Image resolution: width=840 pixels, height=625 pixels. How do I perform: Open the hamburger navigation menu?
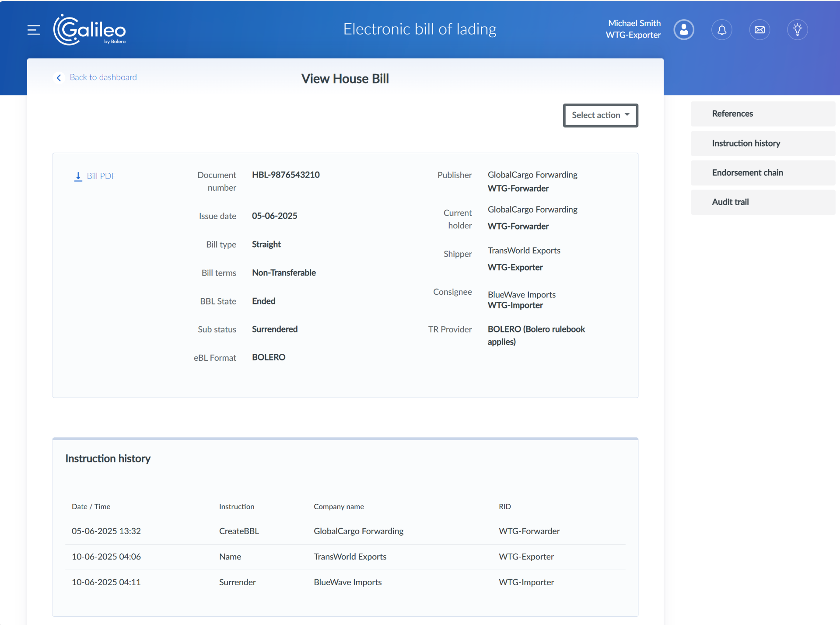tap(34, 30)
